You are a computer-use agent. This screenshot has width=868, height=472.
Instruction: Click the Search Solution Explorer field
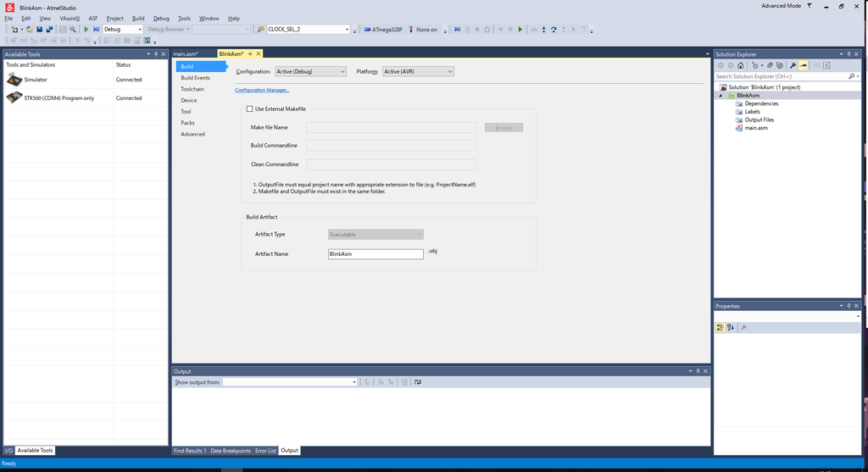click(x=781, y=76)
